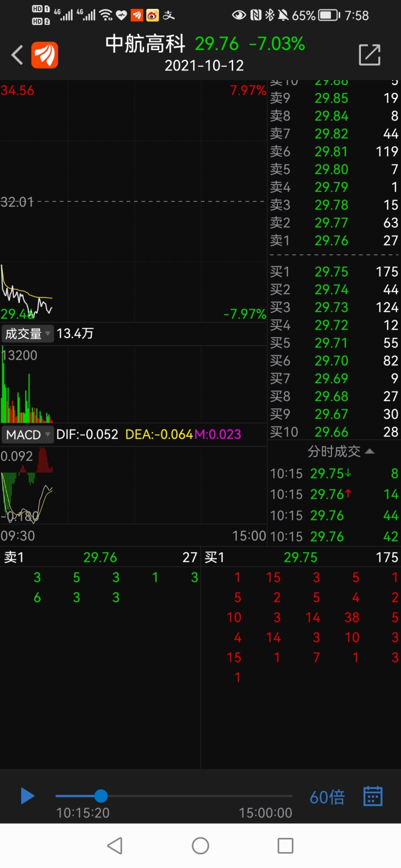
Task: Select the 买1 29.75 order book row
Action: click(x=334, y=271)
